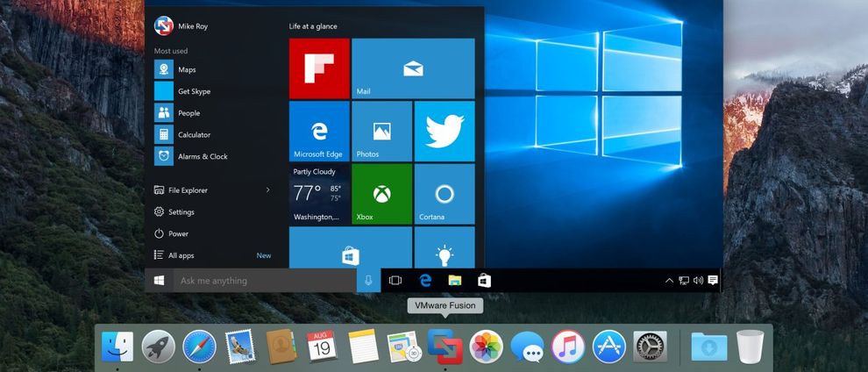868x372 pixels.
Task: Open the Mail tile
Action: pos(413,68)
